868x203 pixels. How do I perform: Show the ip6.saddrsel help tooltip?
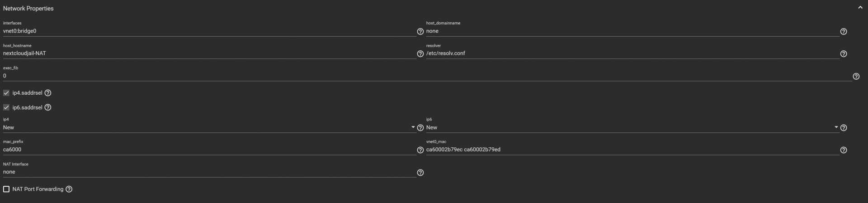[48, 107]
